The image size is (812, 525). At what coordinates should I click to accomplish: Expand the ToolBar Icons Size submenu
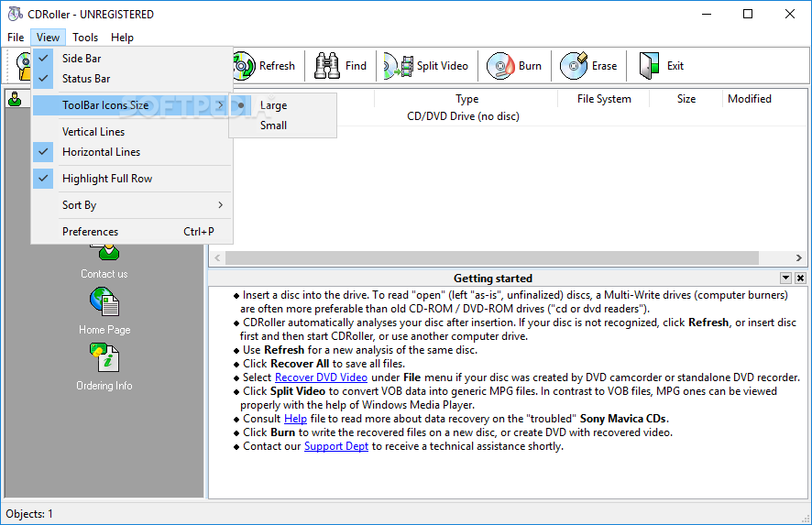pos(132,105)
